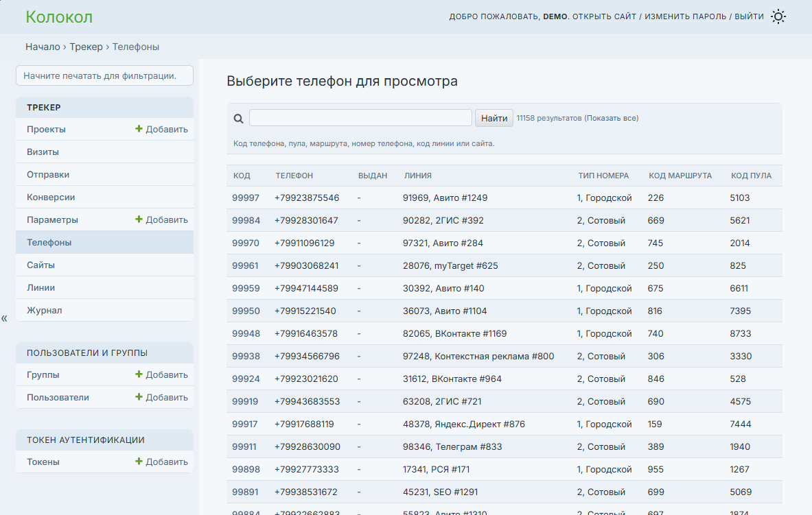The width and height of the screenshot is (812, 515).
Task: Open the Группы sidebar item
Action: (x=43, y=374)
